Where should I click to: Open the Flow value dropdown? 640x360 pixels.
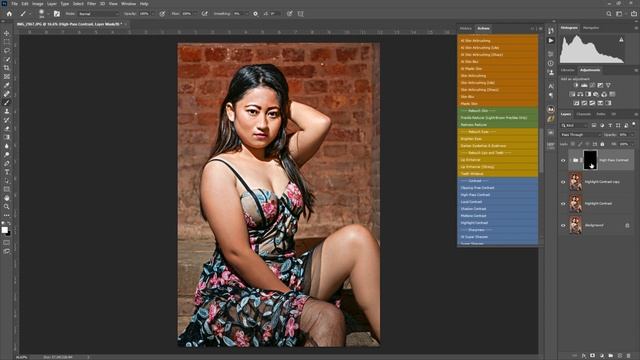pyautogui.click(x=196, y=14)
